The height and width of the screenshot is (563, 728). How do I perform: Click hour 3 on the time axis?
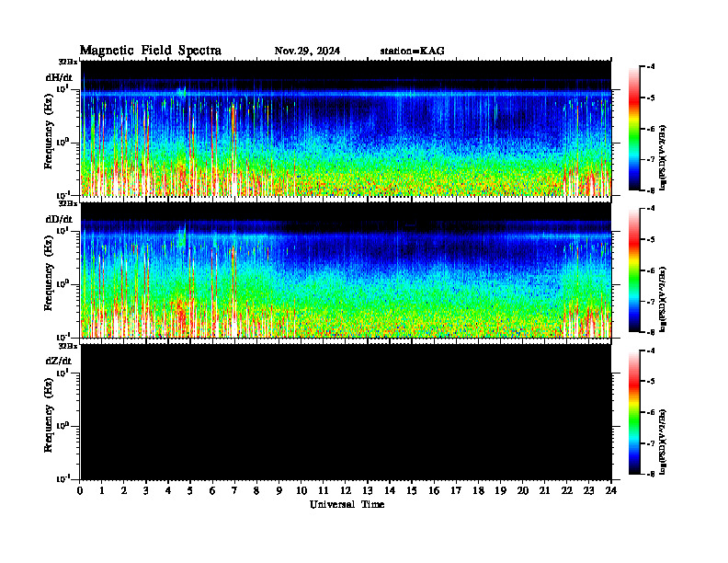tap(146, 490)
